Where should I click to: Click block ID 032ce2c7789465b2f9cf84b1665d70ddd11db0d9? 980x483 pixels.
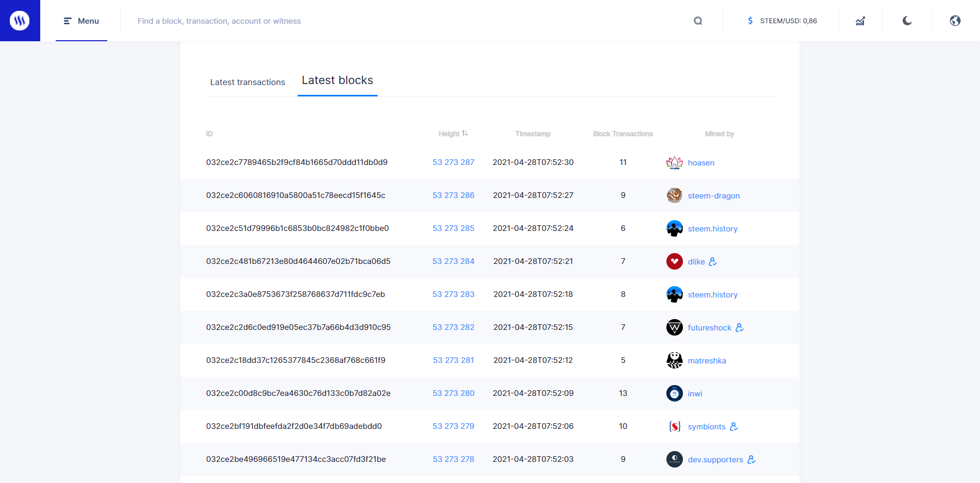[x=297, y=162]
